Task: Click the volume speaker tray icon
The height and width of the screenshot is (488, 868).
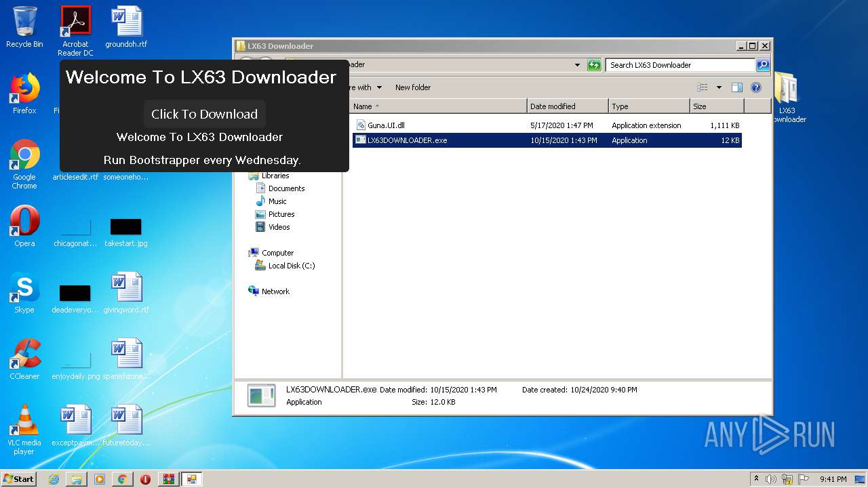Action: pyautogui.click(x=771, y=479)
